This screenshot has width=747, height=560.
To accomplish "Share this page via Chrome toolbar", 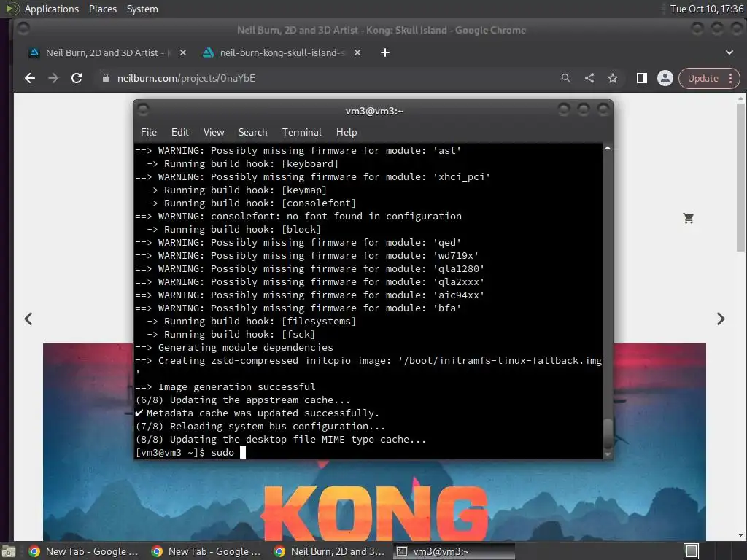I will 589,78.
